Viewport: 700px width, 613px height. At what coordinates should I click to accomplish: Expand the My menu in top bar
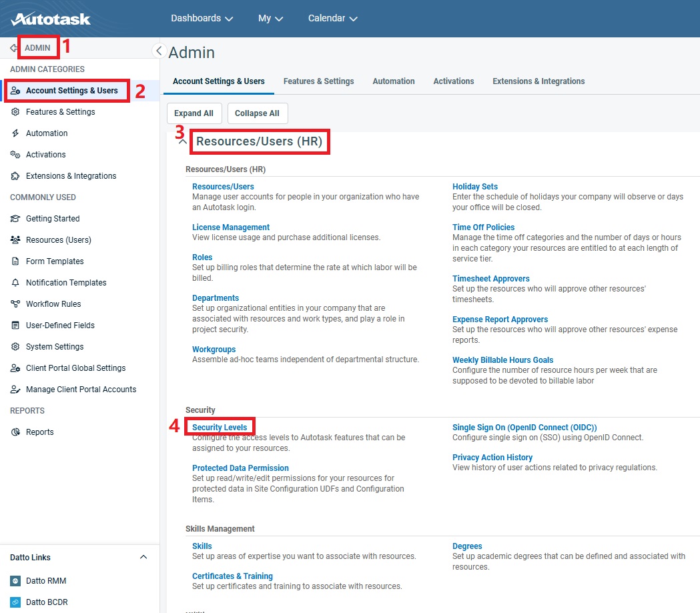pos(270,19)
